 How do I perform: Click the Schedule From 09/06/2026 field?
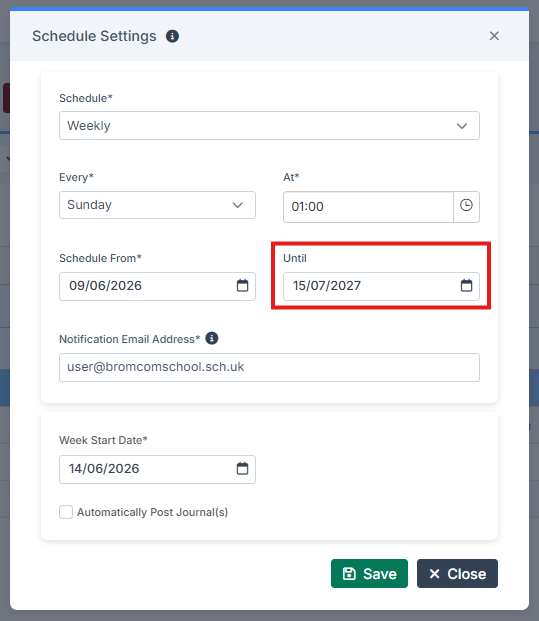pyautogui.click(x=157, y=286)
